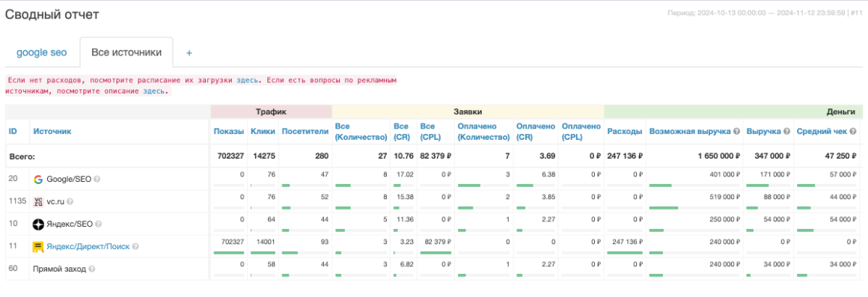This screenshot has height=297, width=868.
Task: Sort by Показы column header
Action: click(x=229, y=132)
